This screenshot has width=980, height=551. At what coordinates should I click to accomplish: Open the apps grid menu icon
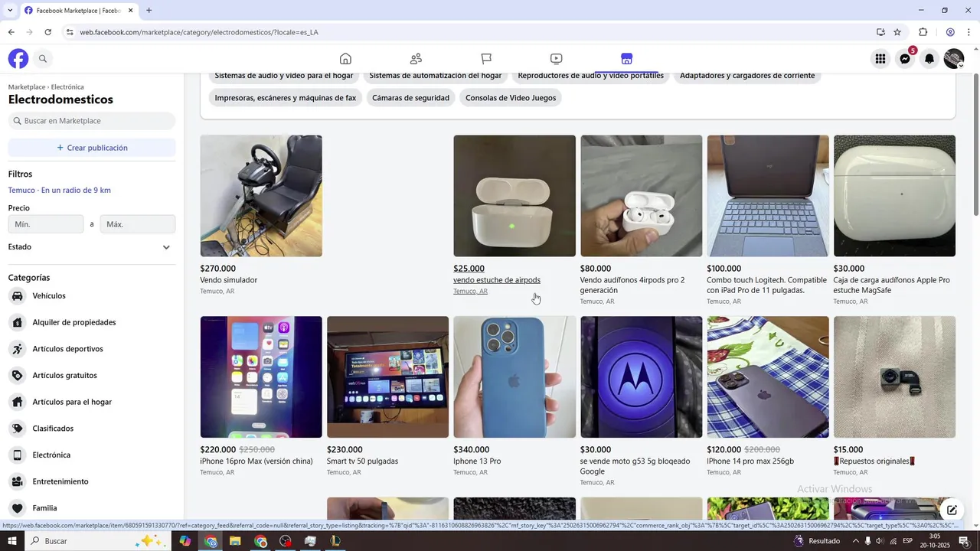[x=880, y=59]
